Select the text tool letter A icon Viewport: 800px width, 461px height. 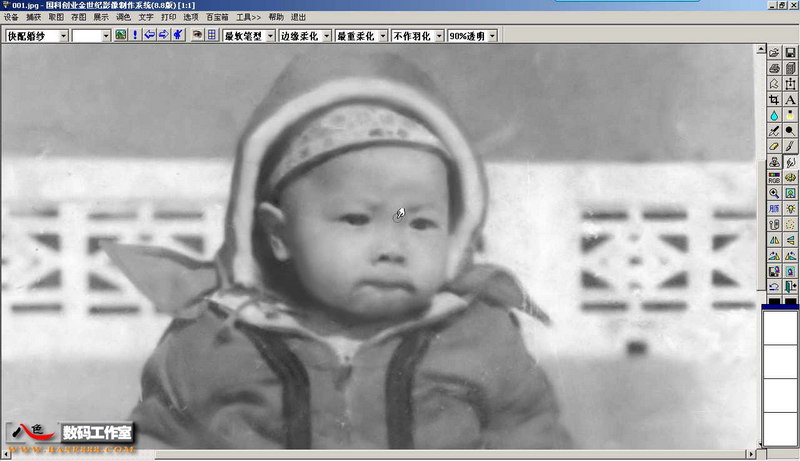(790, 99)
